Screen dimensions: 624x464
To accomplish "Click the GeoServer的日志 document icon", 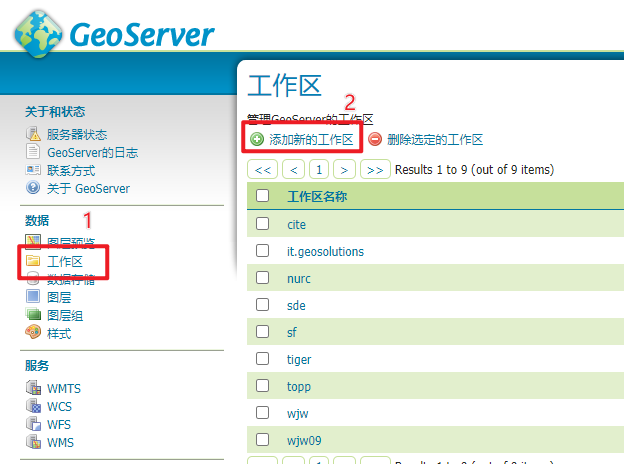I will coord(33,152).
